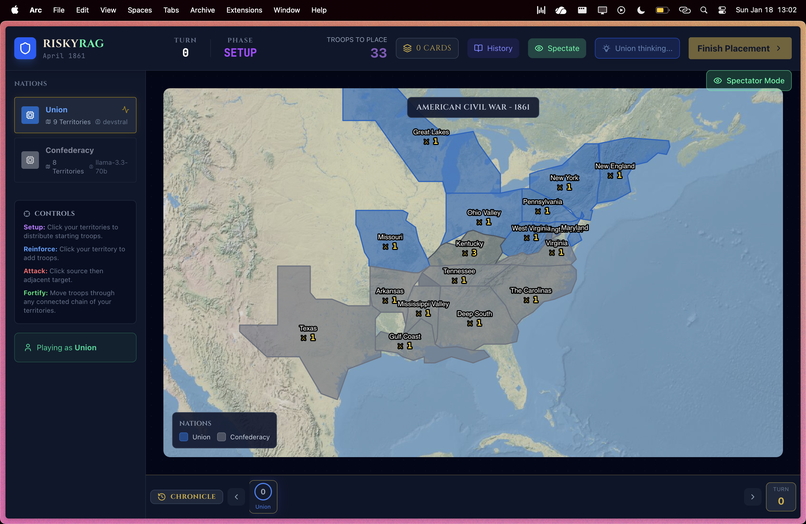Place troops on New England territory
The height and width of the screenshot is (524, 806).
[x=615, y=171]
